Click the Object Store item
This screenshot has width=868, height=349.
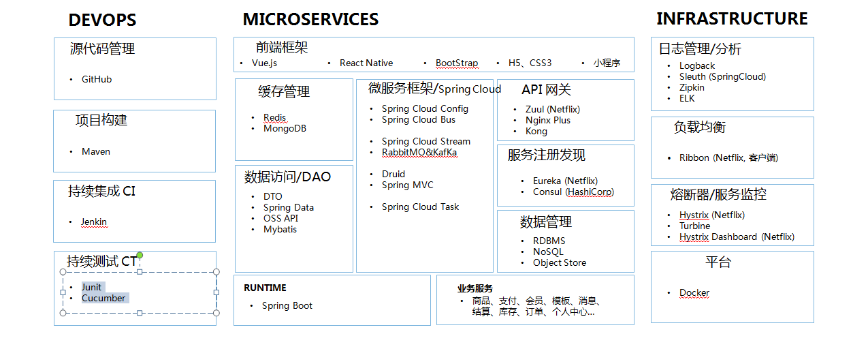pyautogui.click(x=560, y=262)
